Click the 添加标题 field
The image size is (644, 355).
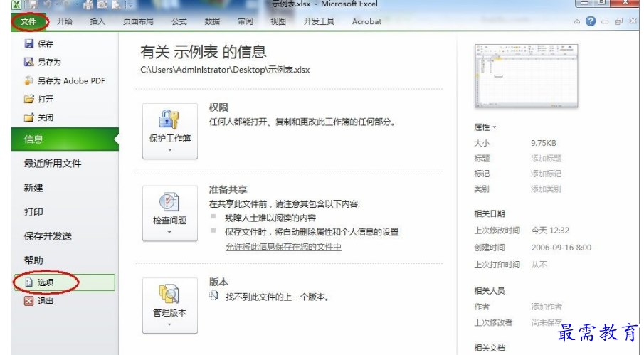tap(546, 159)
